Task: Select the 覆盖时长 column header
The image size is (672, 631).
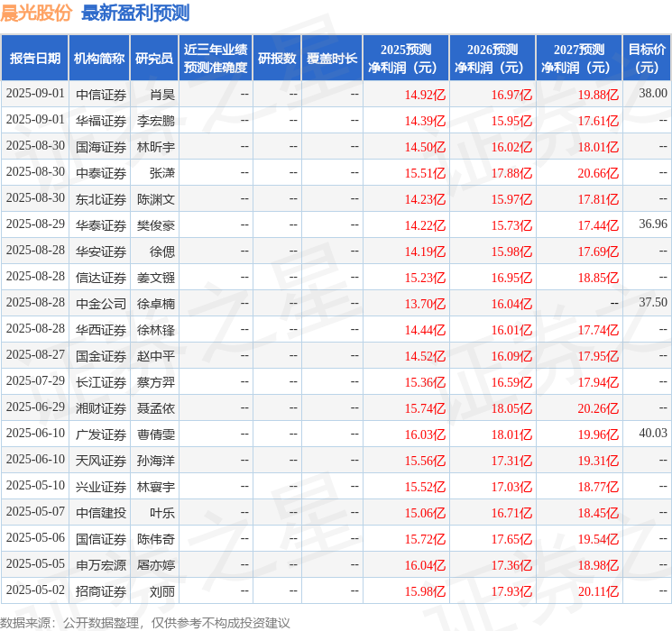Action: 332,59
